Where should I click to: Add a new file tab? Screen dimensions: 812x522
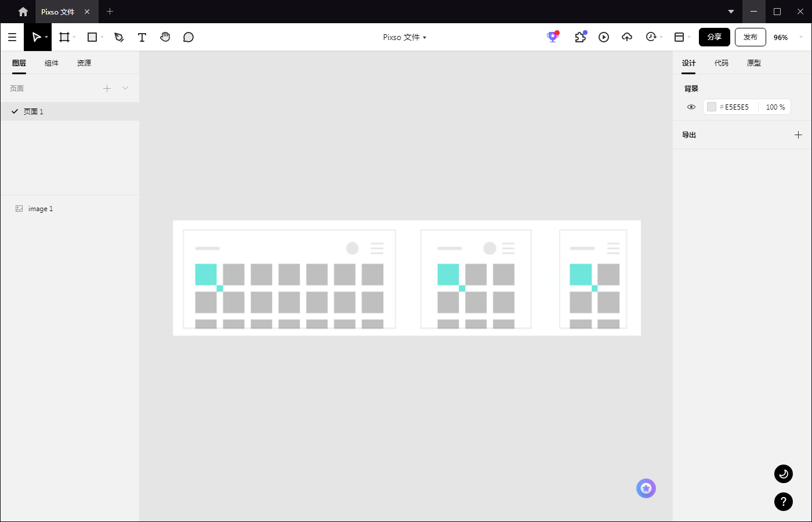click(110, 11)
